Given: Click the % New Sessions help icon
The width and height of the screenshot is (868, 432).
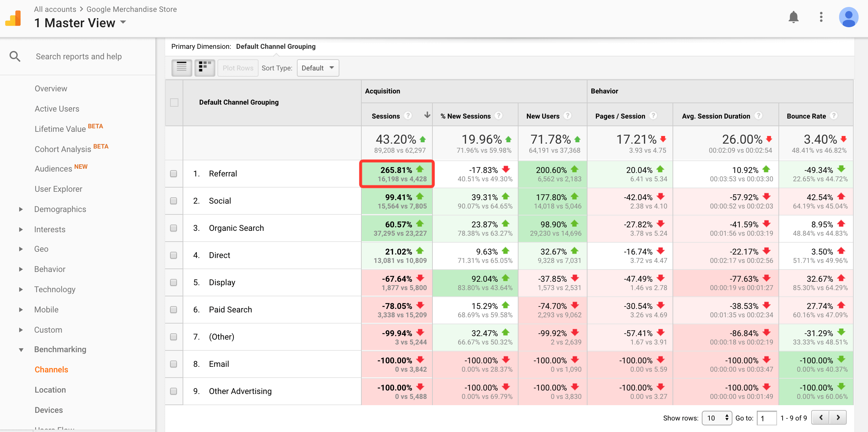Looking at the screenshot, I should pos(499,115).
